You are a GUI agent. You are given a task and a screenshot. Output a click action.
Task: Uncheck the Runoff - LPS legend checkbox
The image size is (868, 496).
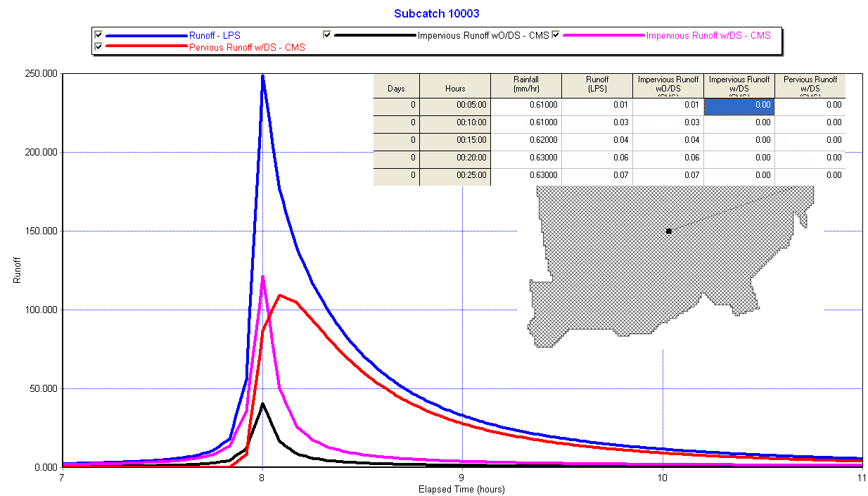pyautogui.click(x=98, y=34)
